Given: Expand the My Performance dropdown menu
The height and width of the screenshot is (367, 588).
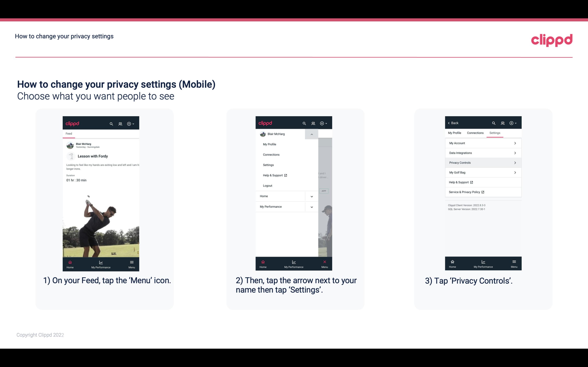Looking at the screenshot, I should (x=311, y=207).
